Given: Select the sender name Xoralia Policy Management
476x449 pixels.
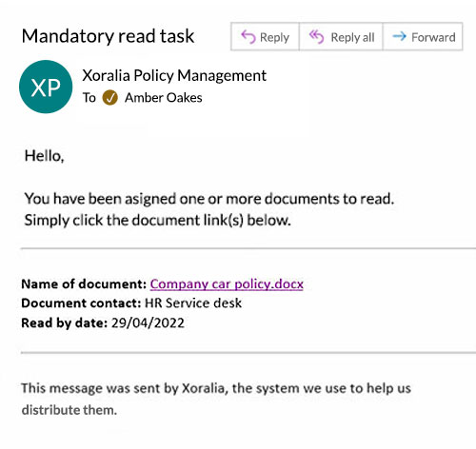Looking at the screenshot, I should pyautogui.click(x=174, y=75).
